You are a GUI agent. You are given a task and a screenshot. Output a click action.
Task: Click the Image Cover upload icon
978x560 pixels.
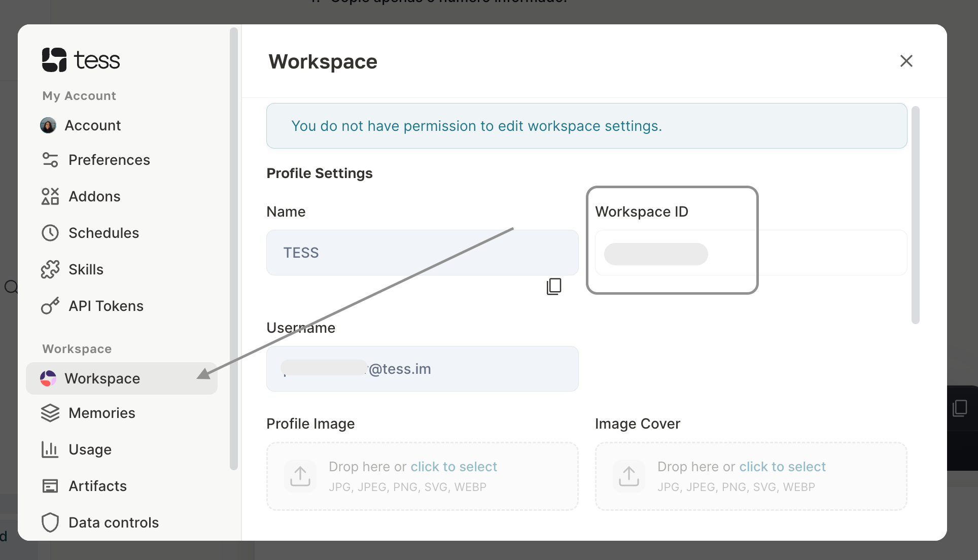[629, 476]
